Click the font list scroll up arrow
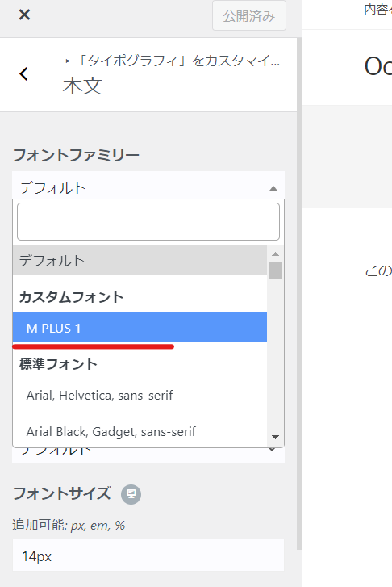Screen dimensions: 392x587 [x=275, y=254]
